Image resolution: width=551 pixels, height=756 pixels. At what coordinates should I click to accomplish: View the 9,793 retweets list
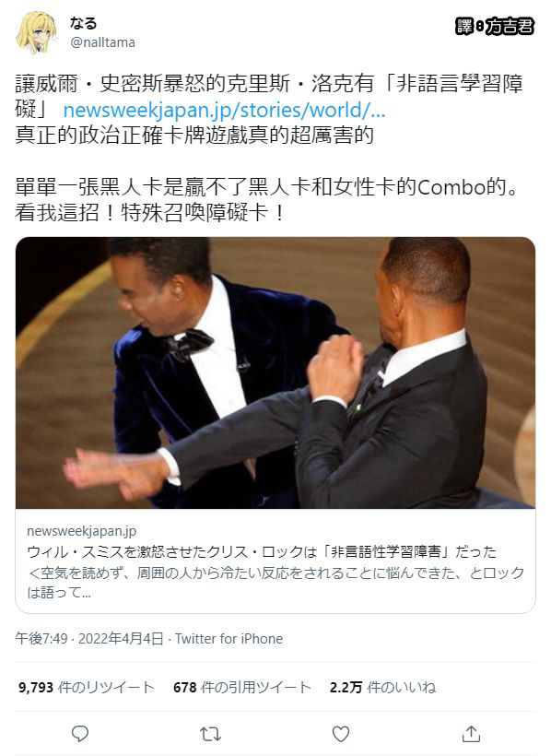click(87, 687)
